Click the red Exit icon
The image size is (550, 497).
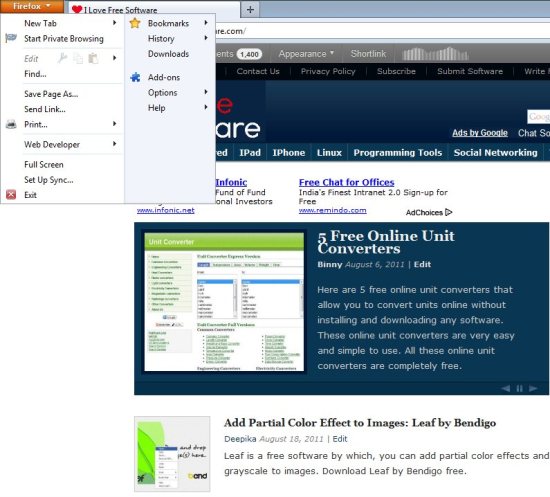click(x=11, y=194)
